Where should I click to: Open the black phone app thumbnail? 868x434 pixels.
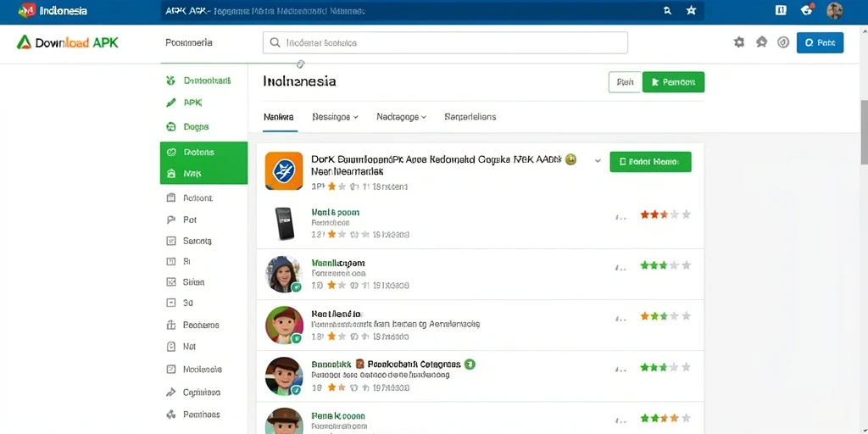pyautogui.click(x=283, y=223)
